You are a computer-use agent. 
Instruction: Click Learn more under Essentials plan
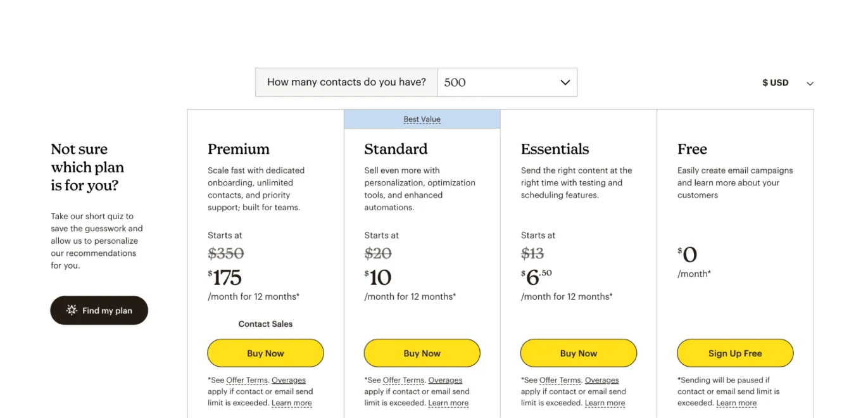(x=605, y=403)
